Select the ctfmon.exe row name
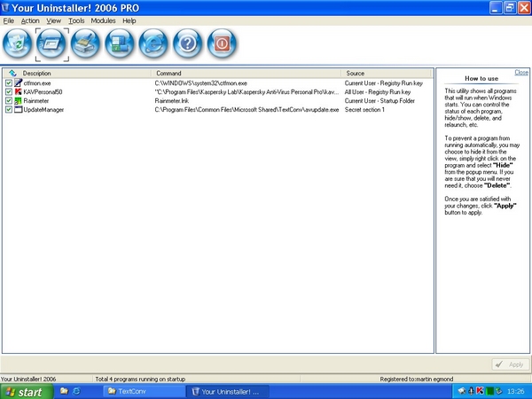Viewport: 532px width, 399px height. coord(37,83)
